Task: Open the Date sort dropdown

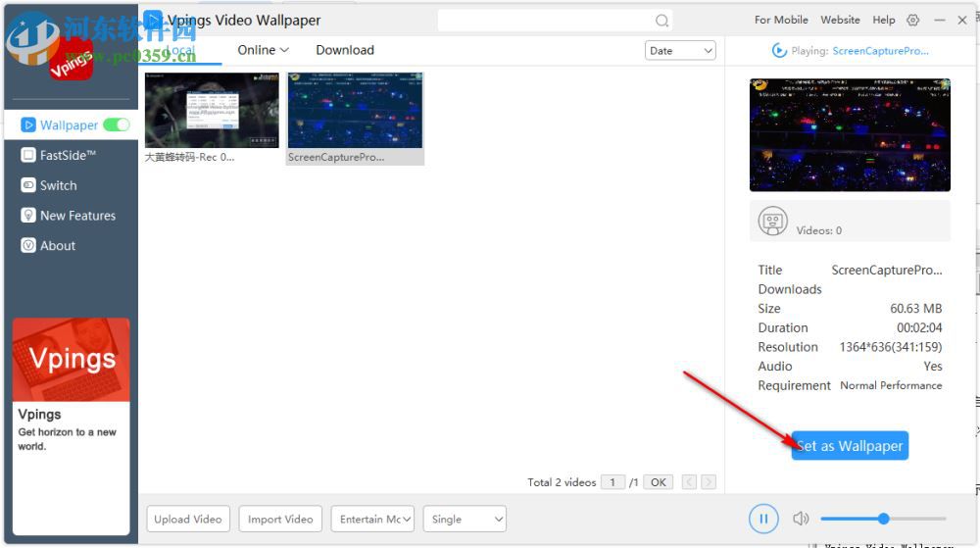Action: (680, 51)
